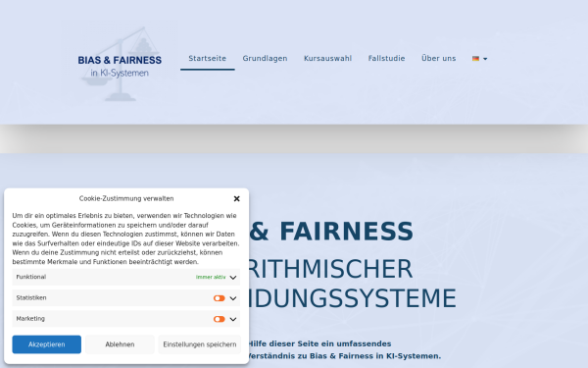Screen dimensions: 588x368
Task: Click the Akzeptieren button
Action: click(x=46, y=344)
